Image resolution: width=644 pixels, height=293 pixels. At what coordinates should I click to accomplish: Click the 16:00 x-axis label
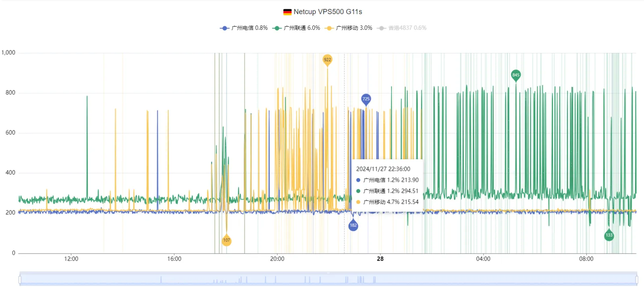pos(174,259)
